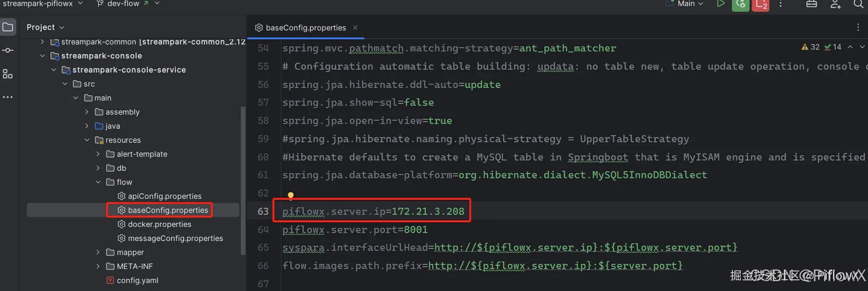Go to next highlighted problem arrow
This screenshot has height=291, width=868.
(x=862, y=47)
